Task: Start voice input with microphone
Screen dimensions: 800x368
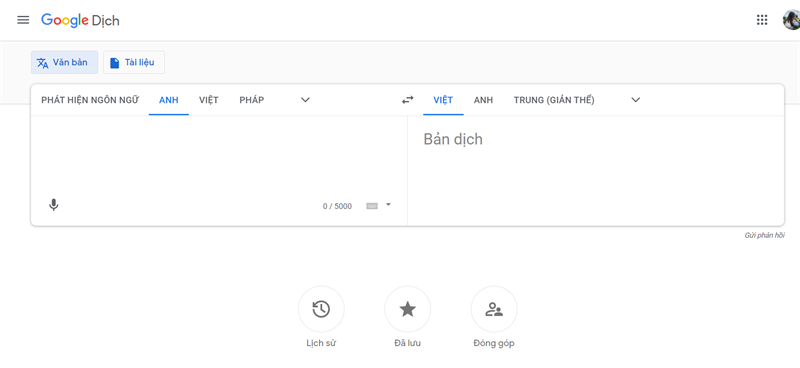Action: (x=54, y=205)
